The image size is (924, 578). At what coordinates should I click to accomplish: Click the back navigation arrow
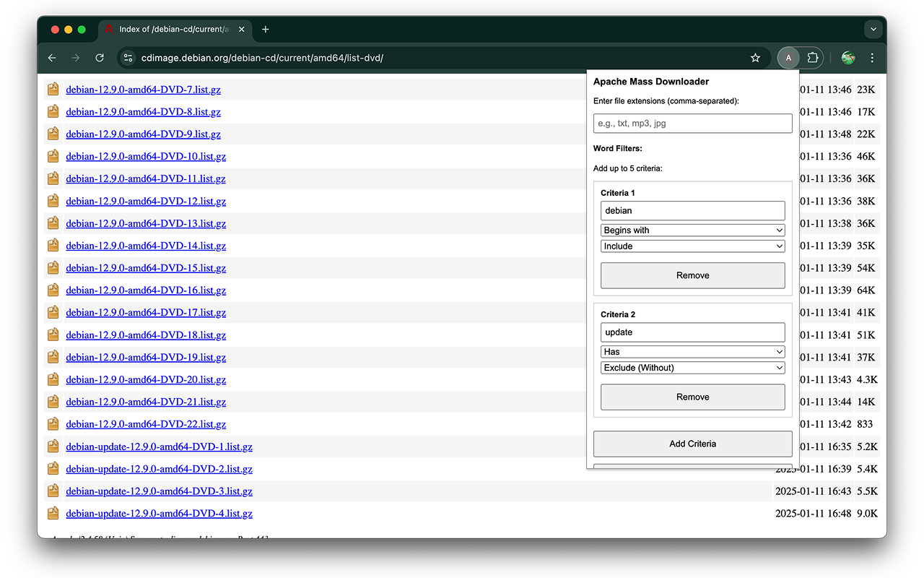point(51,58)
